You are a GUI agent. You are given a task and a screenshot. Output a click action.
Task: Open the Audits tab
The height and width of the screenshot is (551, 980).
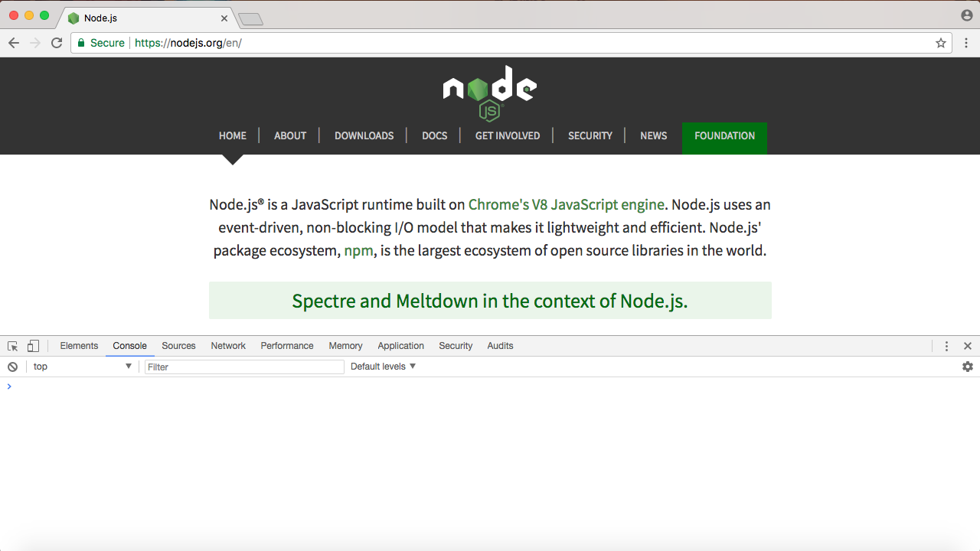point(500,346)
